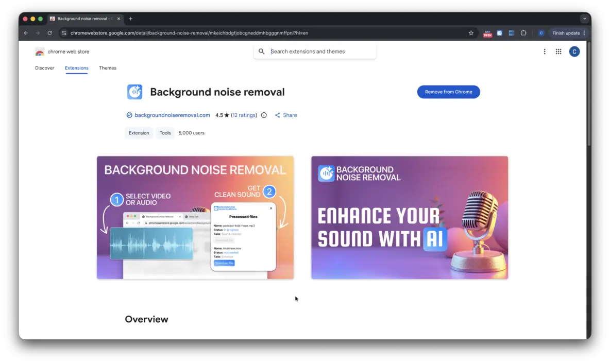Screen dimensions: 610x364
Task: Click the browser forward arrow
Action: click(x=38, y=33)
